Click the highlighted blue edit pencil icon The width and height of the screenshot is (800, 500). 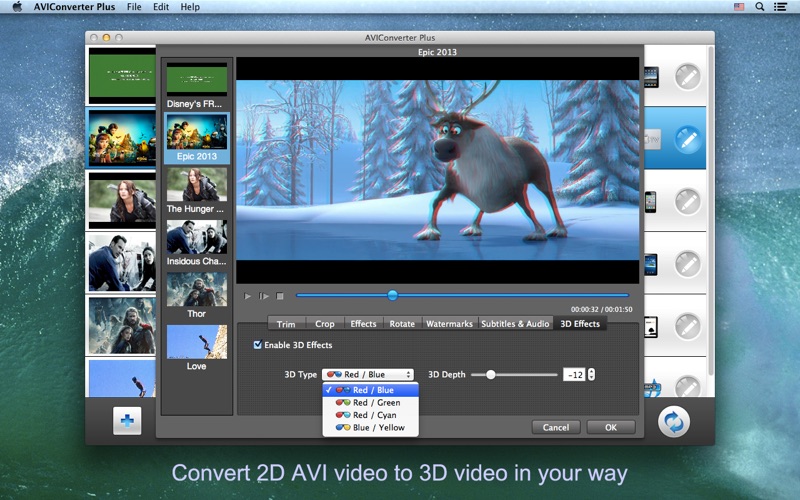[x=687, y=139]
